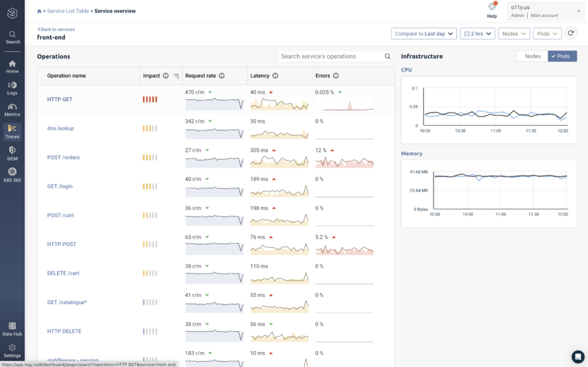Open the POST /orders operation

[63, 157]
